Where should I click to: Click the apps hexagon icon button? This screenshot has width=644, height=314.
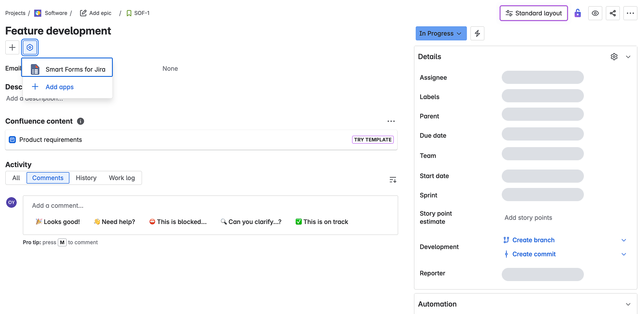click(x=30, y=47)
